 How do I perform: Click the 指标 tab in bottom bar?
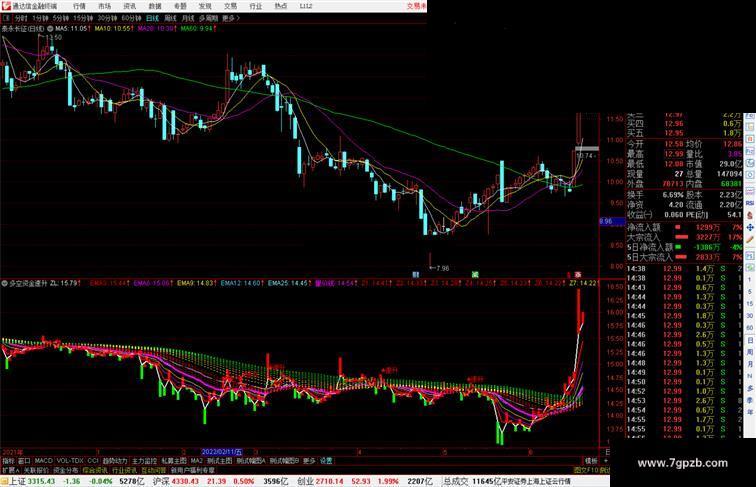pos(8,461)
